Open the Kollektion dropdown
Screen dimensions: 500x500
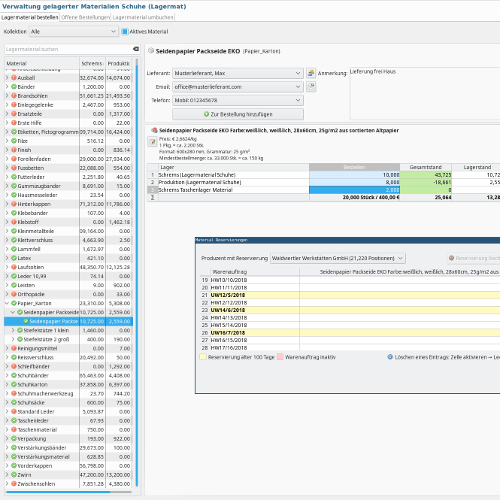tap(73, 32)
